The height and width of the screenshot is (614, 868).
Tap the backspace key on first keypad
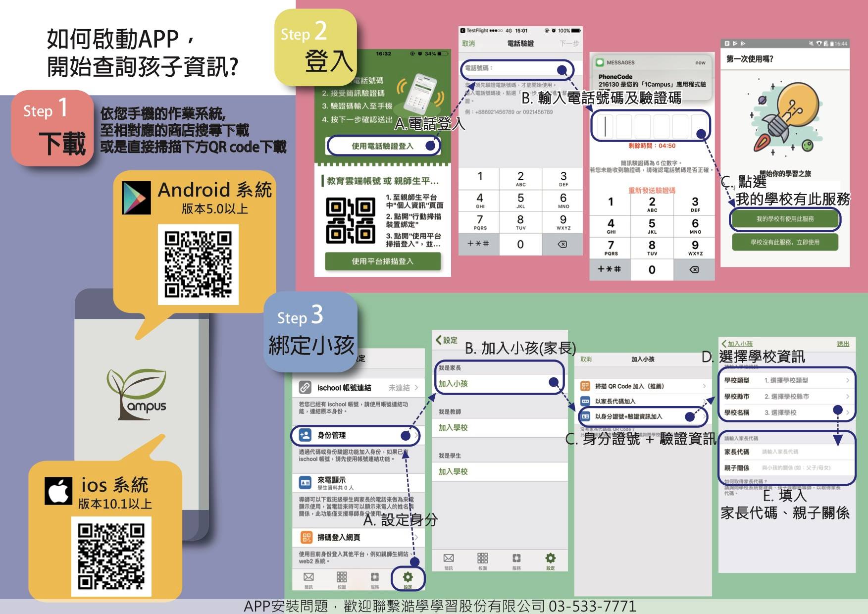(562, 244)
